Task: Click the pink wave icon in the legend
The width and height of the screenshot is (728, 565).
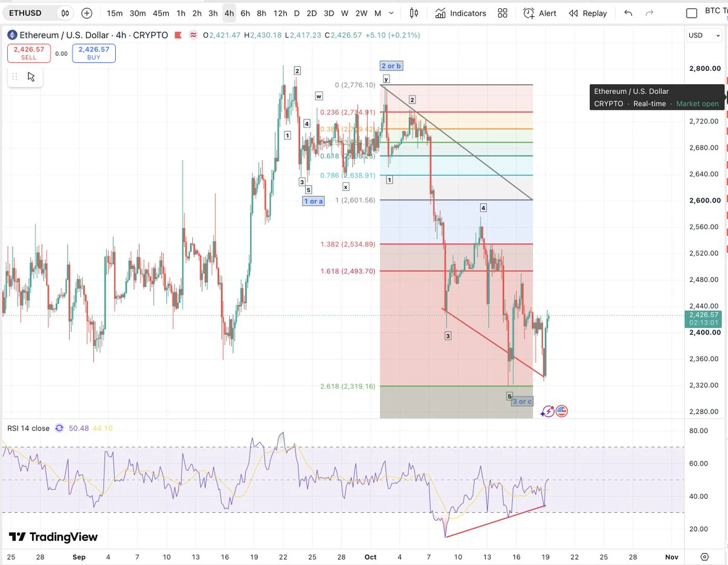Action: pyautogui.click(x=193, y=35)
